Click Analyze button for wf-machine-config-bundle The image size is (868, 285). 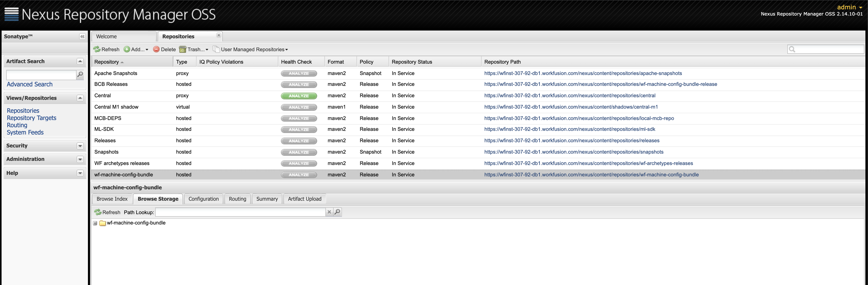(x=299, y=175)
